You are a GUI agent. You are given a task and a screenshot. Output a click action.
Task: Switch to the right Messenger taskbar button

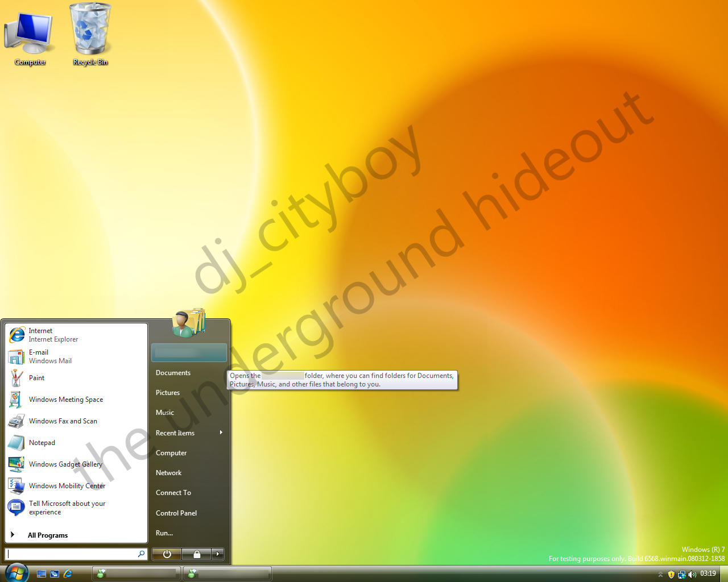(227, 574)
